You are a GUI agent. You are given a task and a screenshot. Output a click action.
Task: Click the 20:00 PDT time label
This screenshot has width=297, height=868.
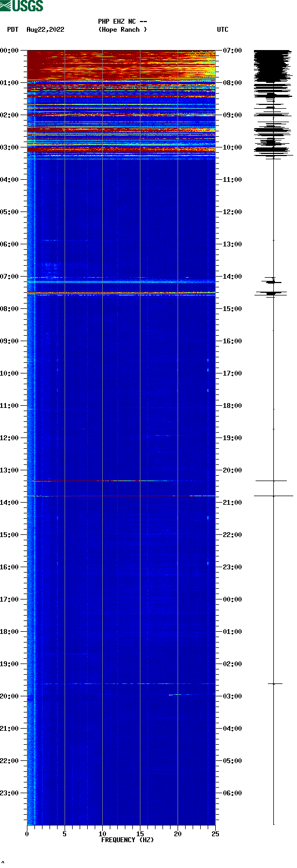[x=9, y=696]
